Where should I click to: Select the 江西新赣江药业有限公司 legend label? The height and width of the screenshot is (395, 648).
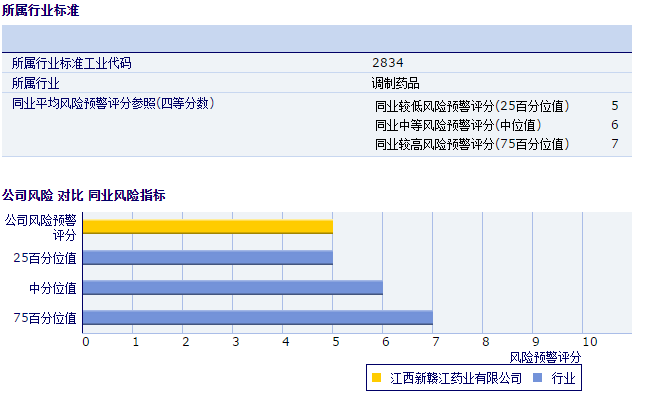pos(455,378)
